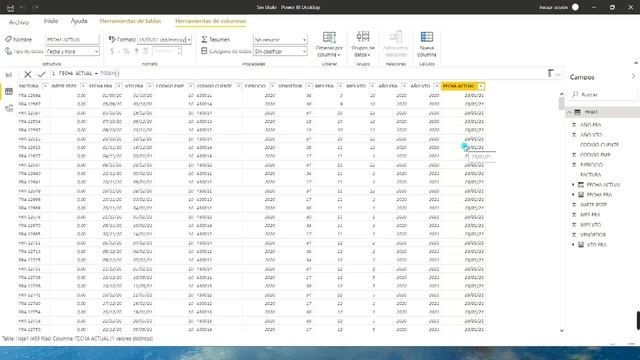Click the table vertical scrollbar thumb
Screen dimensions: 640x360
click(562, 104)
